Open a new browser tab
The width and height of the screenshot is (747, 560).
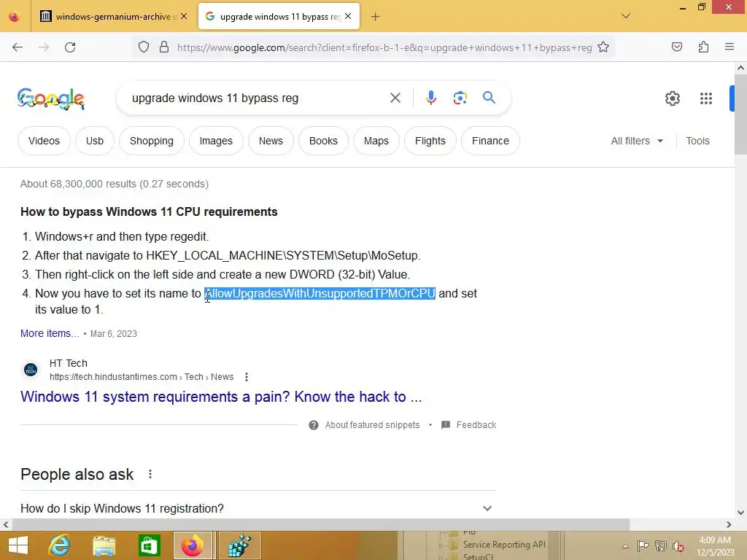click(x=376, y=17)
